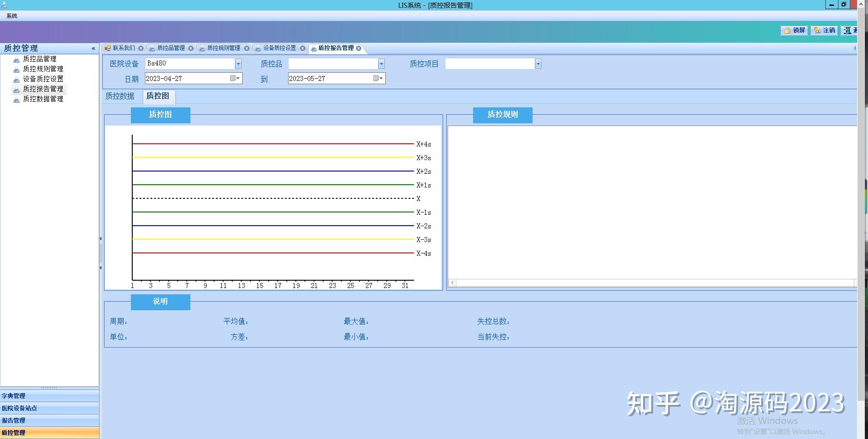Click the lock icon on 锁屏 button
868x439 pixels.
[788, 30]
